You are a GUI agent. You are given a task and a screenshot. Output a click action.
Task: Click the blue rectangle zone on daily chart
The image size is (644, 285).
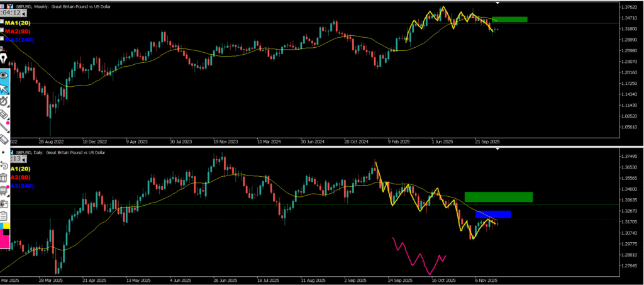492,215
